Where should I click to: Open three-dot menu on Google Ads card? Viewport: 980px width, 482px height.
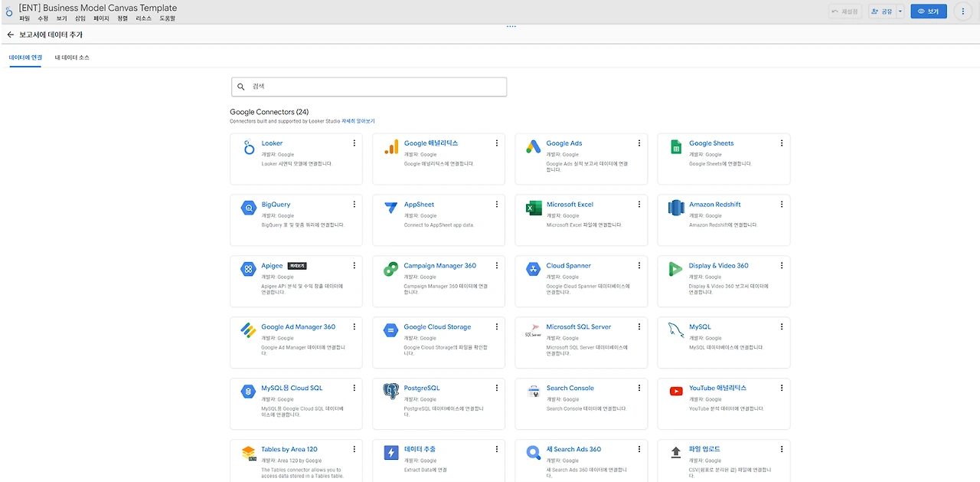pyautogui.click(x=639, y=143)
